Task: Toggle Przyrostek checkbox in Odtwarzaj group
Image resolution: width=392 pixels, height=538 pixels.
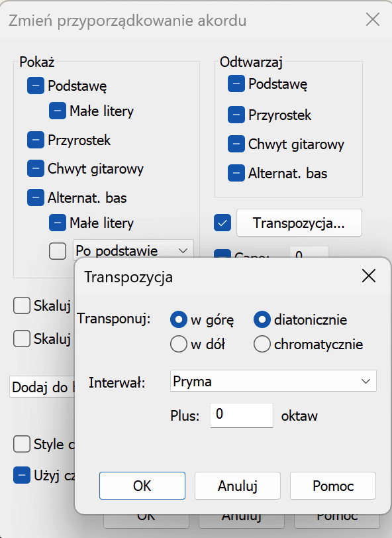Action: click(x=236, y=115)
